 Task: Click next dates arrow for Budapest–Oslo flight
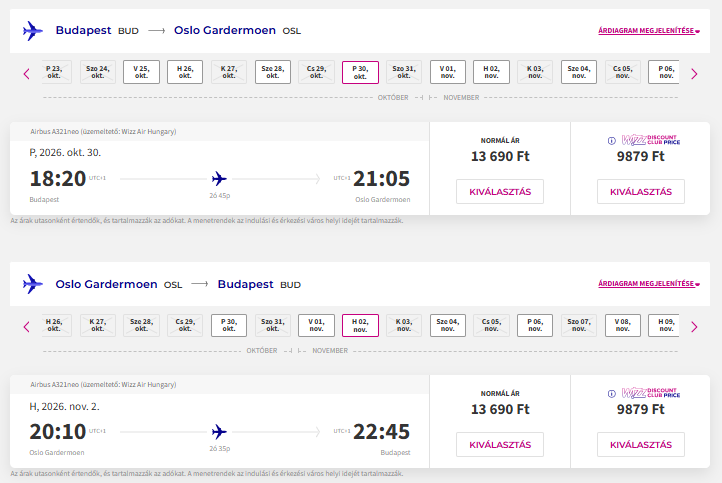coord(694,74)
